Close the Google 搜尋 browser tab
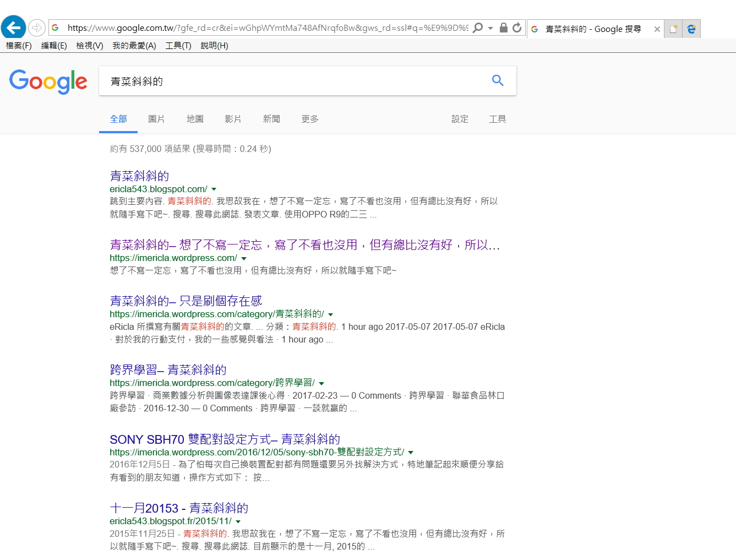The image size is (736, 560). [x=657, y=29]
